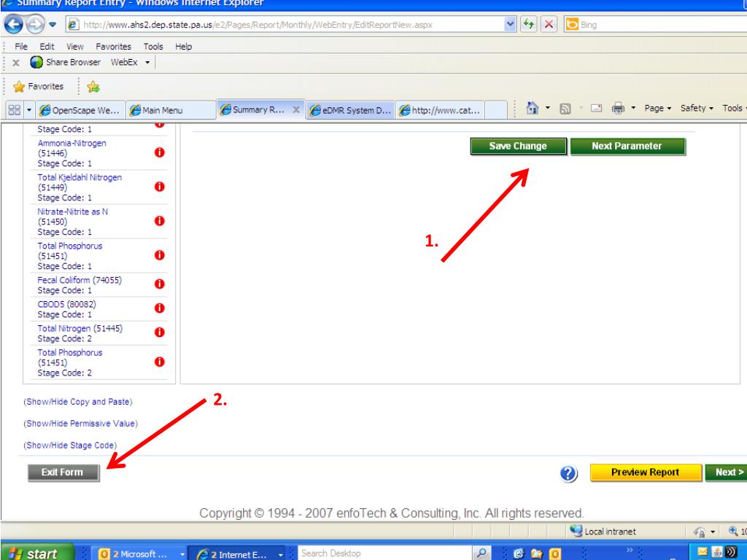Open the Page command dropdown
This screenshot has width=747, height=560.
pos(658,108)
